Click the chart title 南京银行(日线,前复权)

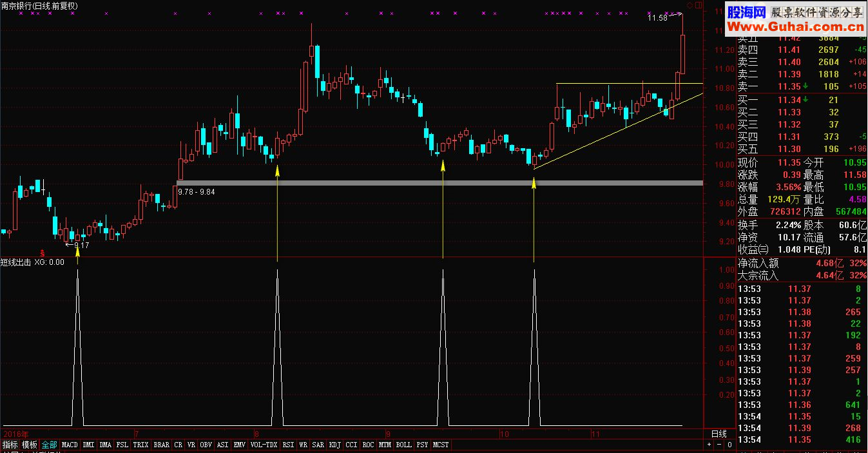[39, 6]
